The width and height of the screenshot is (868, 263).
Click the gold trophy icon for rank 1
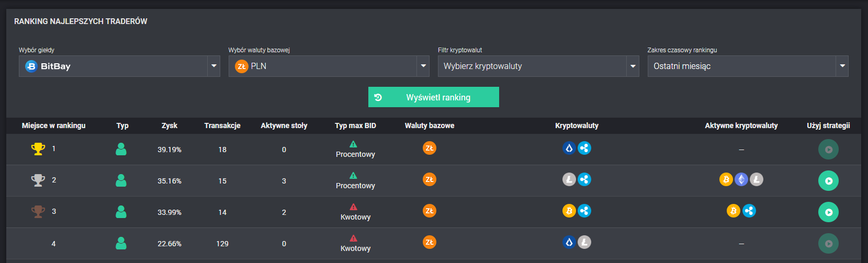[38, 149]
